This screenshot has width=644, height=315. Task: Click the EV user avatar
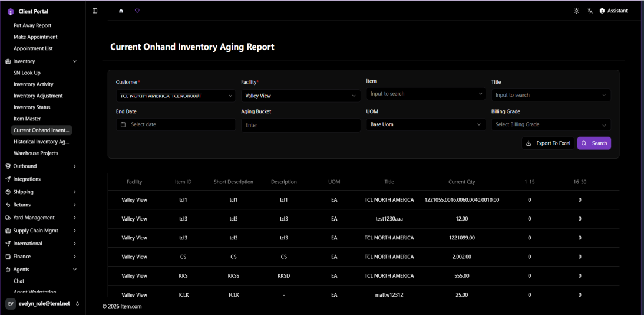click(11, 303)
